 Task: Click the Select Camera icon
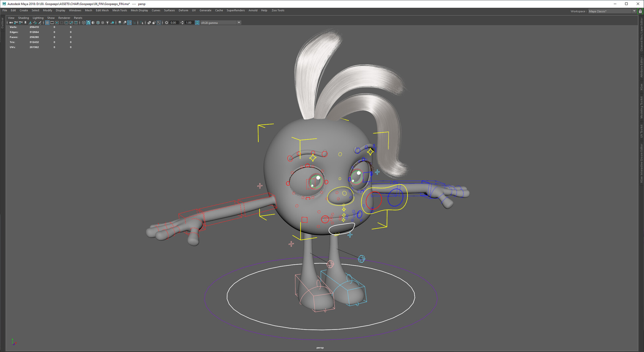(11, 22)
